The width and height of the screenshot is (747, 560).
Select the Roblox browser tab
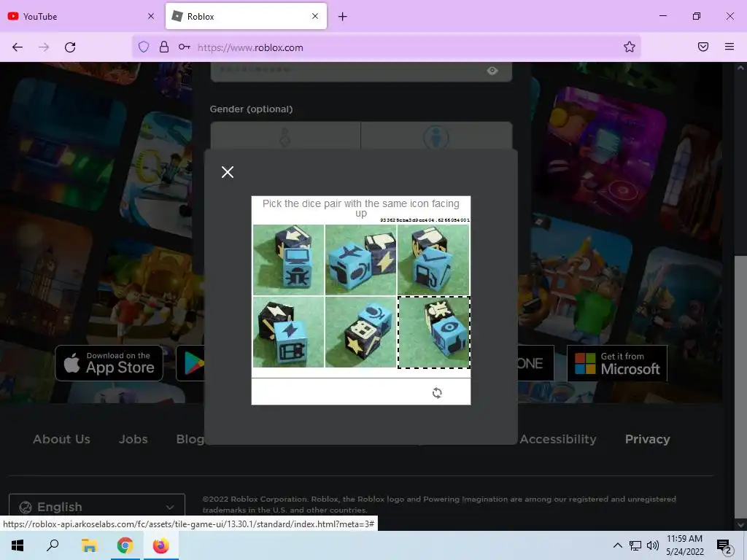tap(246, 16)
